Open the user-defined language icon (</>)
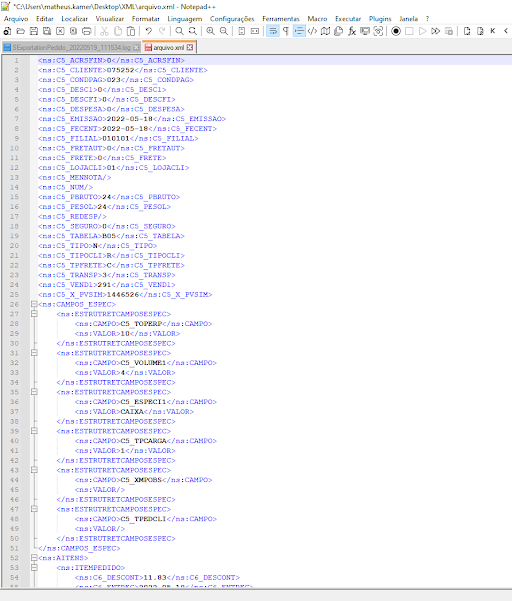This screenshot has height=601, width=512. coord(312,31)
